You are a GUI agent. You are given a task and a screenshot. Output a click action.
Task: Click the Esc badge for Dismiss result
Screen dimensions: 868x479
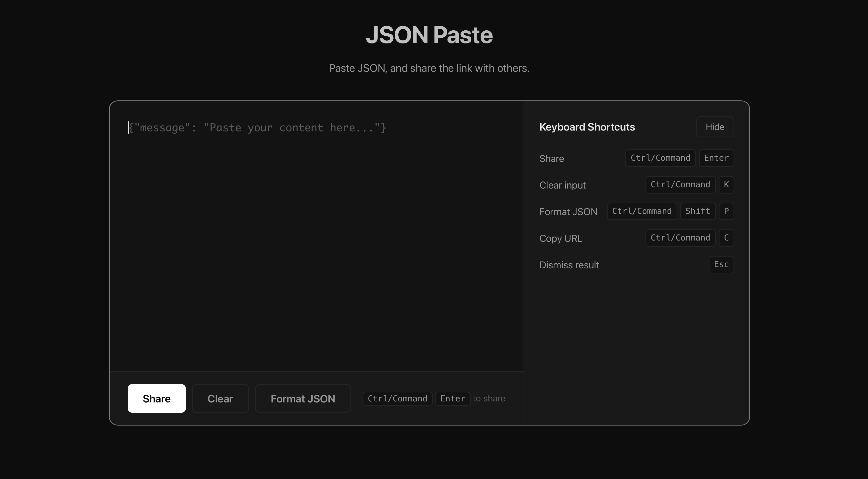click(x=721, y=265)
